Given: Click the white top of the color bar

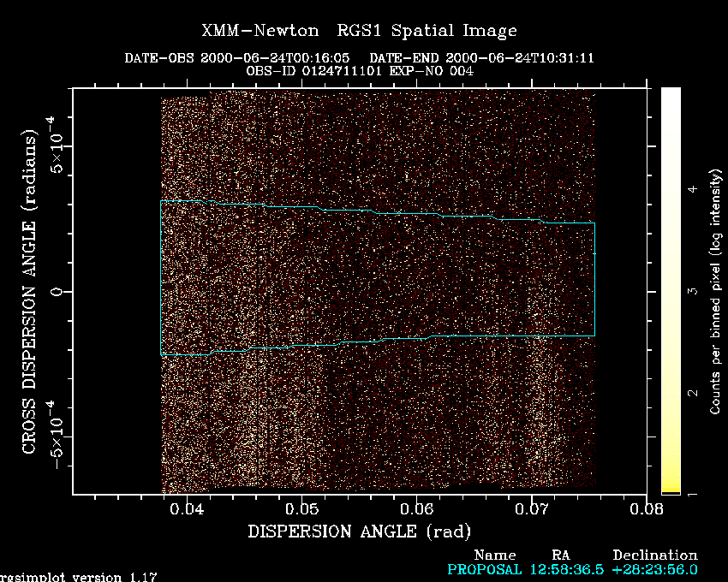Looking at the screenshot, I should [x=671, y=94].
